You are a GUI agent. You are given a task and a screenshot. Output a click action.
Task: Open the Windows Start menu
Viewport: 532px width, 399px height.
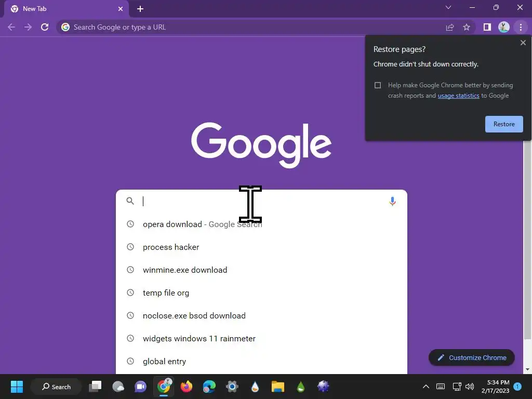(17, 387)
